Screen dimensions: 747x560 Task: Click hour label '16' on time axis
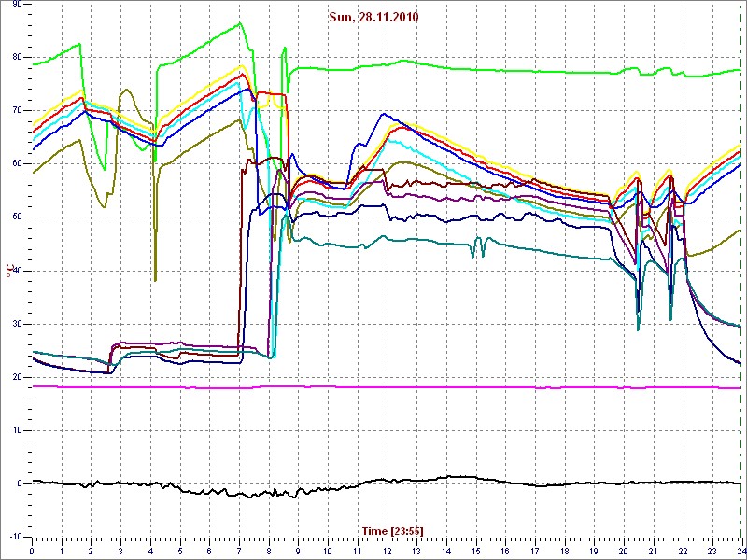tap(505, 553)
